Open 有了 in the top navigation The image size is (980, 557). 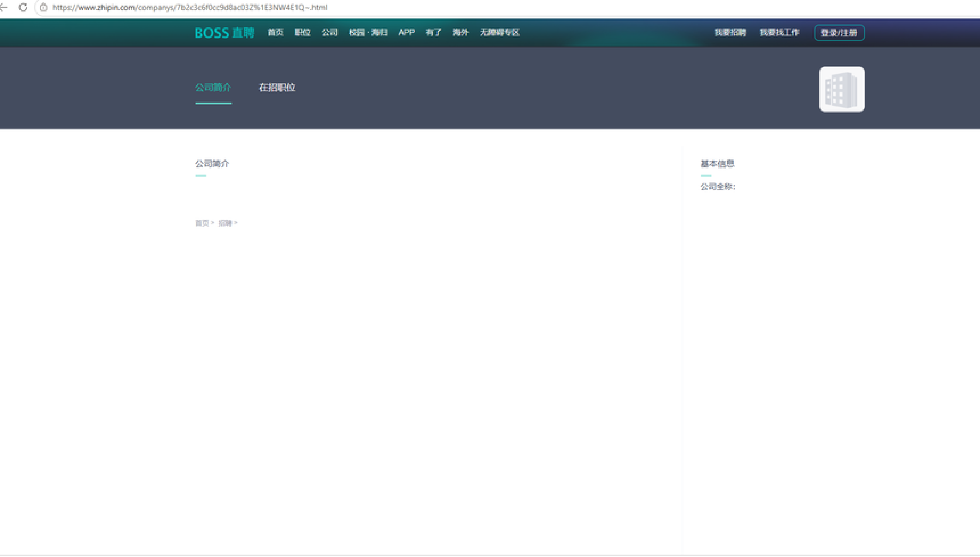pyautogui.click(x=433, y=32)
